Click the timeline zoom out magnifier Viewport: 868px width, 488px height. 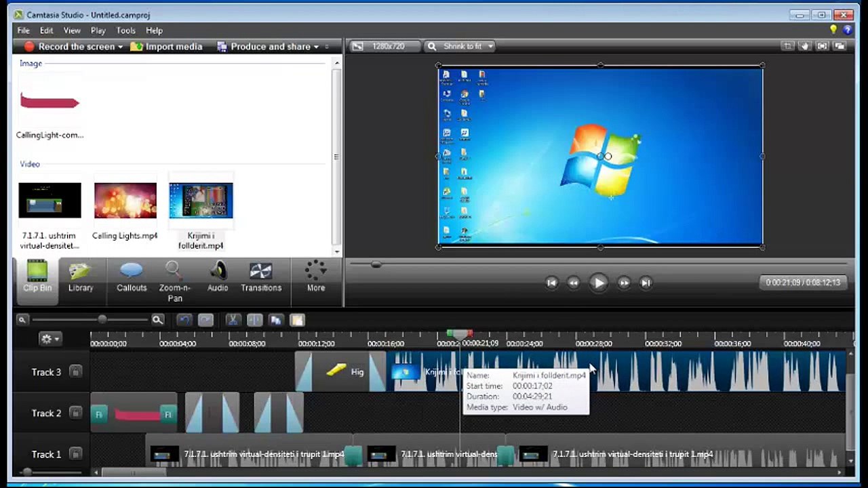click(x=22, y=320)
